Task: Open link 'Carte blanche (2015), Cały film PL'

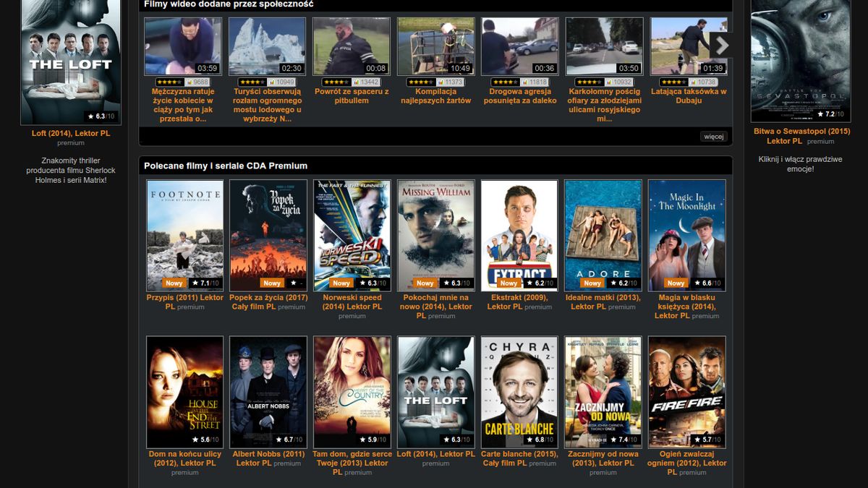Action: [519, 458]
